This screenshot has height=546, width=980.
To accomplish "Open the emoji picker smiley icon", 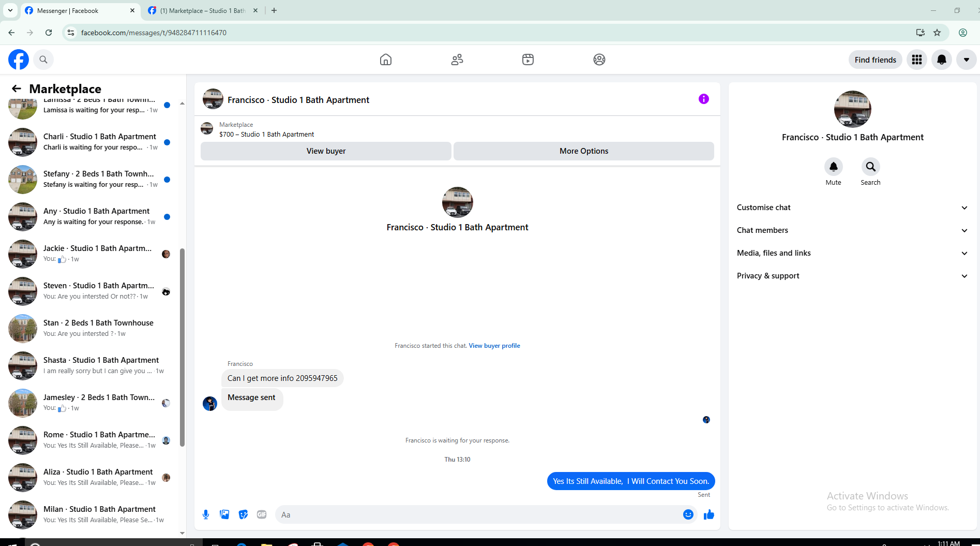I will tap(688, 514).
